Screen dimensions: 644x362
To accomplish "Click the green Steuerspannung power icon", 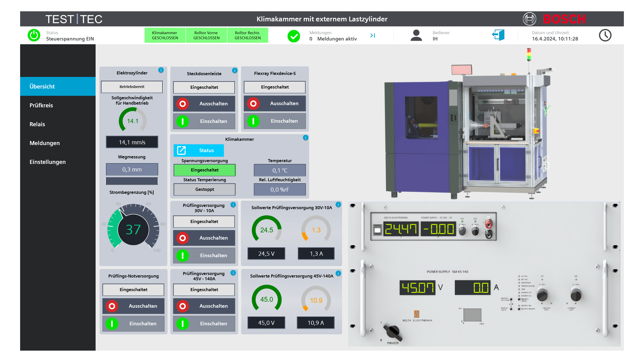I will pyautogui.click(x=34, y=35).
